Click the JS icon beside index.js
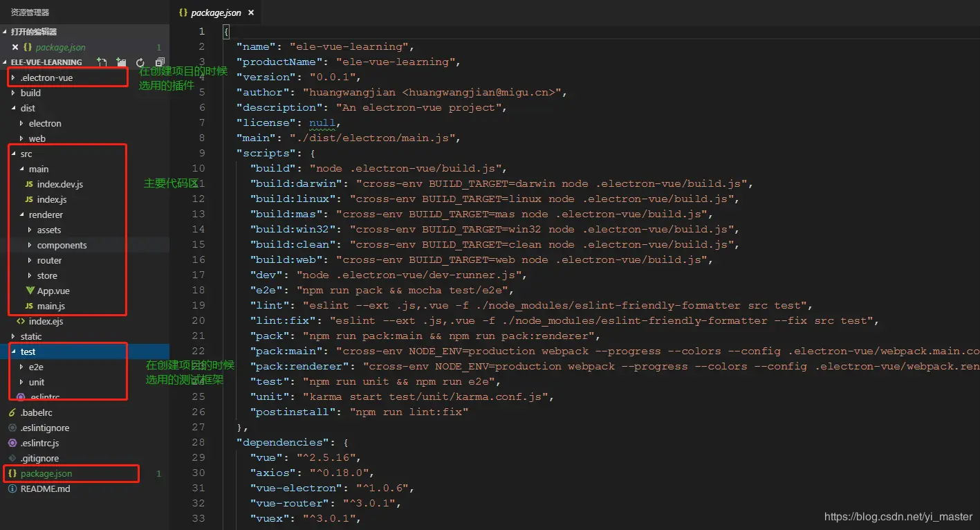Viewport: 980px width, 530px height. click(29, 199)
